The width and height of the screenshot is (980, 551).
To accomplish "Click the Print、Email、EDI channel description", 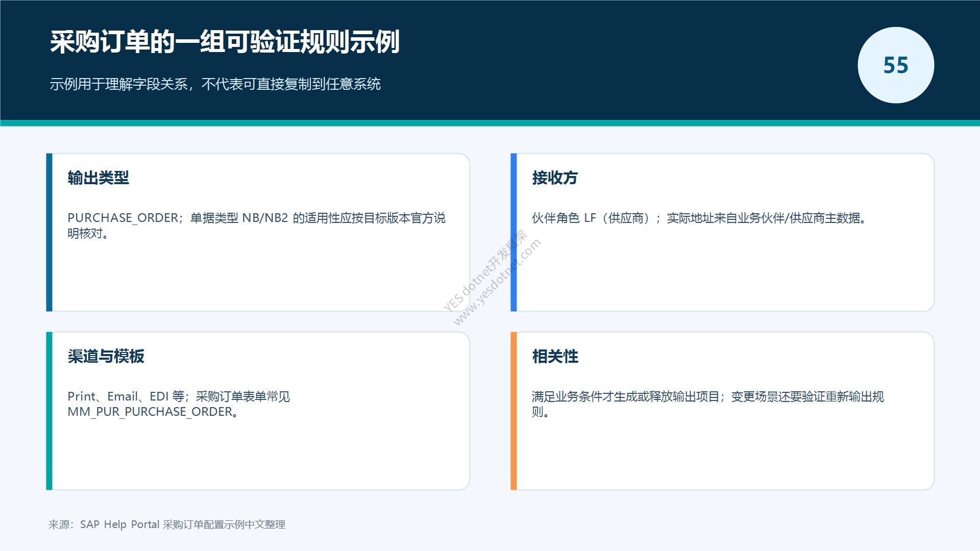I will click(x=179, y=404).
